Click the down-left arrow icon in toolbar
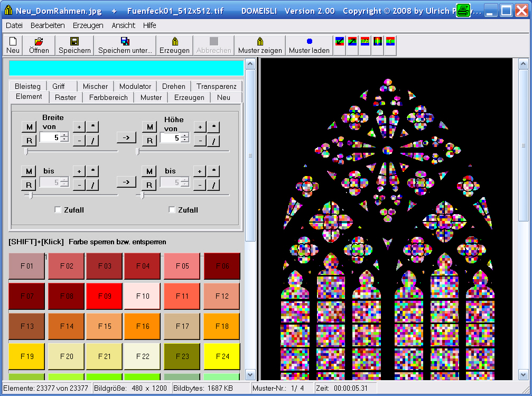This screenshot has height=396, width=532. 340,41
